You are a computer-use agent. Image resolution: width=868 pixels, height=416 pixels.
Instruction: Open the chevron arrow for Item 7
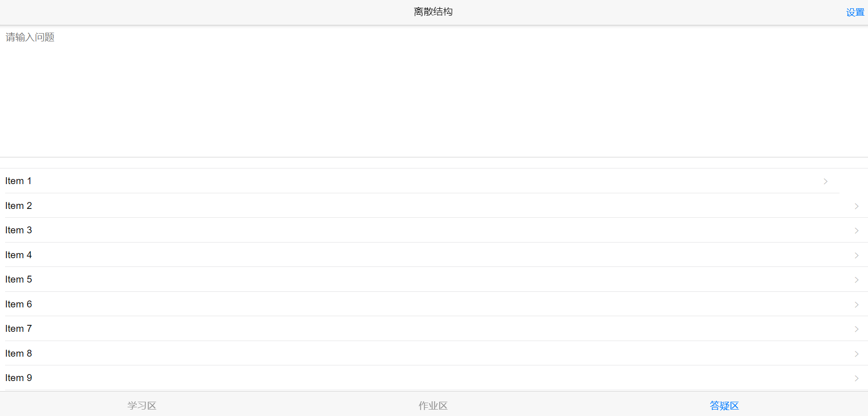(x=856, y=329)
